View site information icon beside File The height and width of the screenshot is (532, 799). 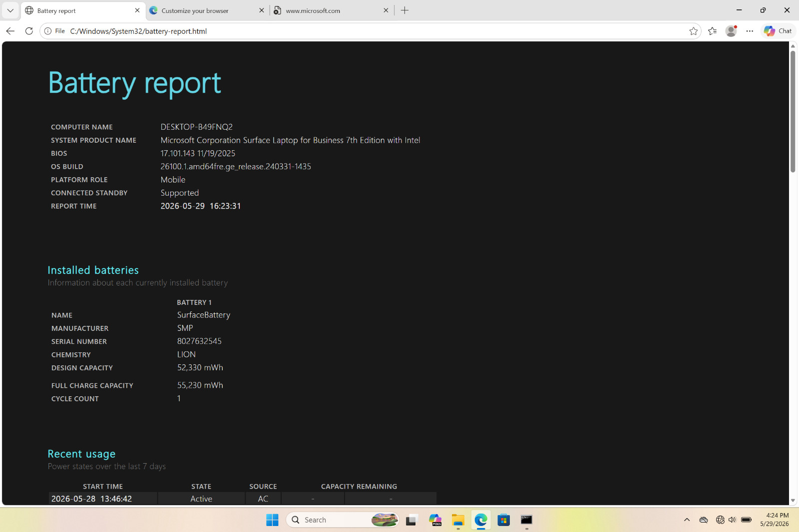coord(48,31)
